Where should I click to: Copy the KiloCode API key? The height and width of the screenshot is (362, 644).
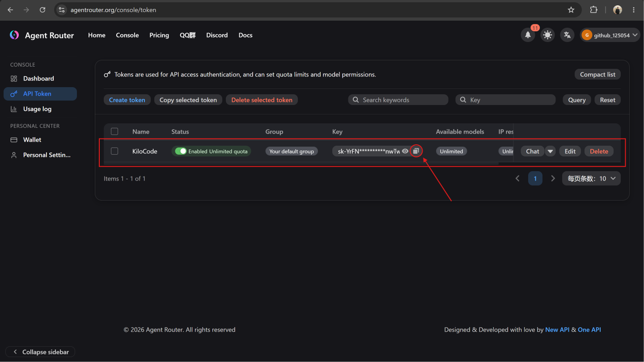click(416, 151)
